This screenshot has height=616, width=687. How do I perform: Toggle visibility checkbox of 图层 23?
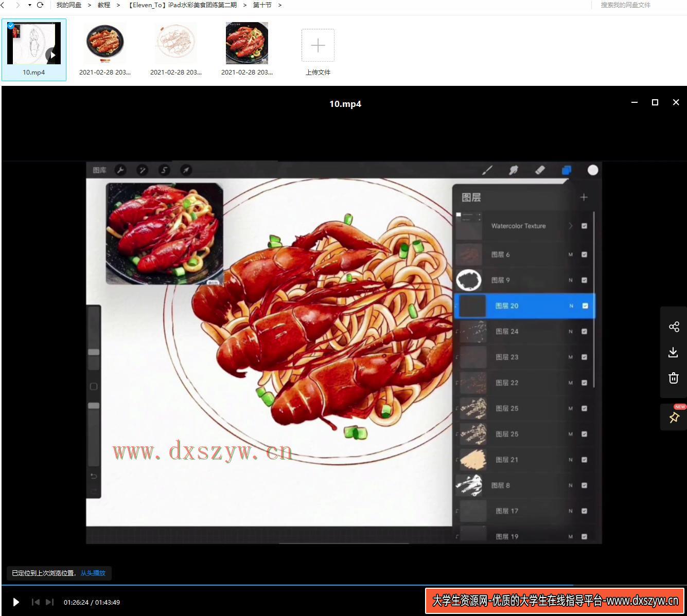[x=584, y=357]
